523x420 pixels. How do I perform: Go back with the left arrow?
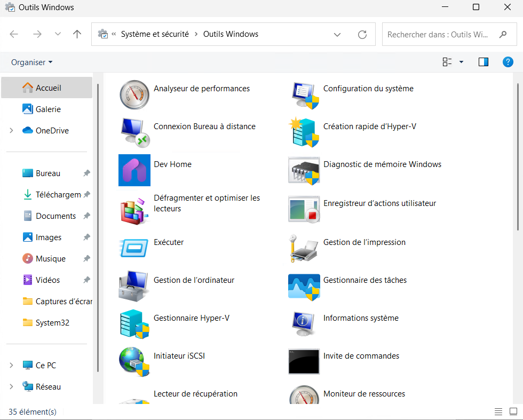14,34
